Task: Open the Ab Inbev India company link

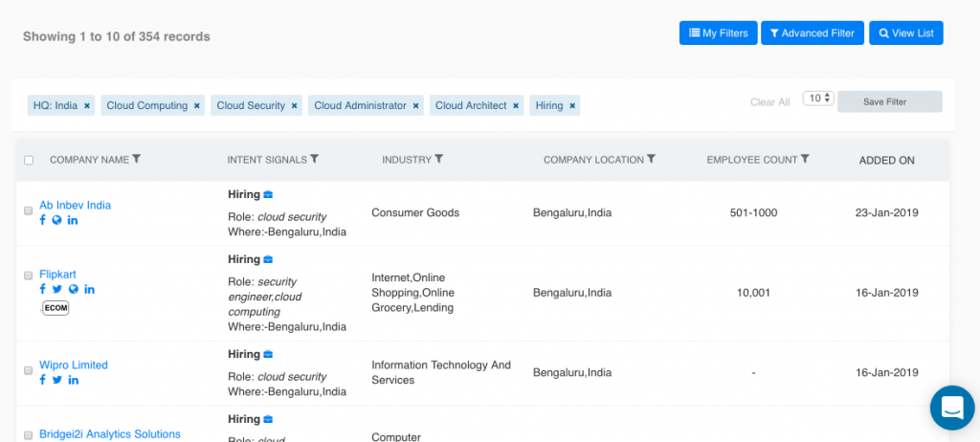Action: pos(75,205)
